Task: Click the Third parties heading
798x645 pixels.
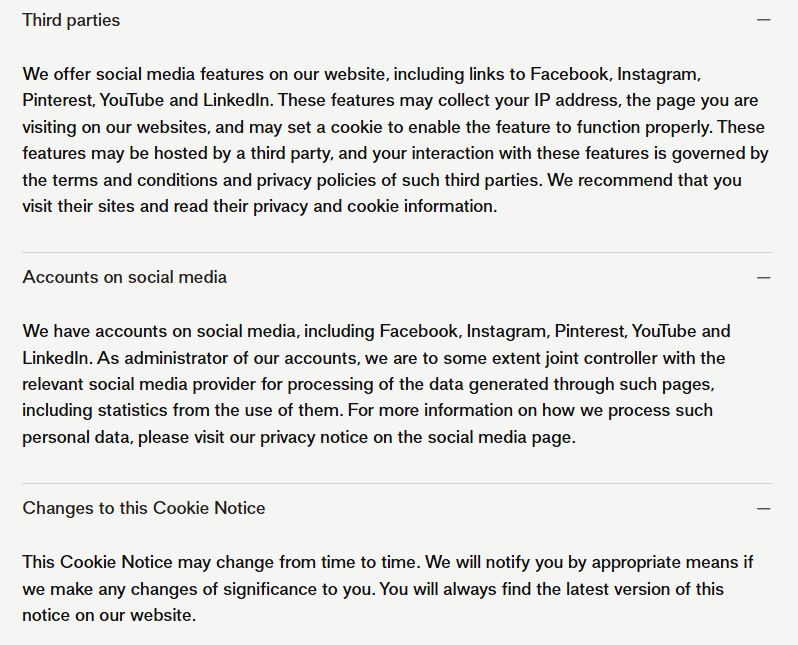Action: [x=71, y=20]
